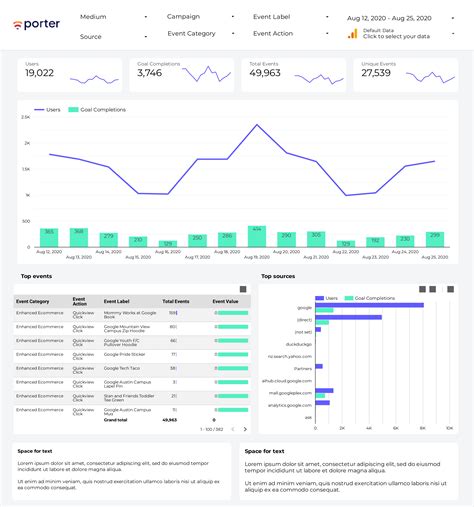Click Event Value bar in Google Tech Taco row

pos(233,368)
